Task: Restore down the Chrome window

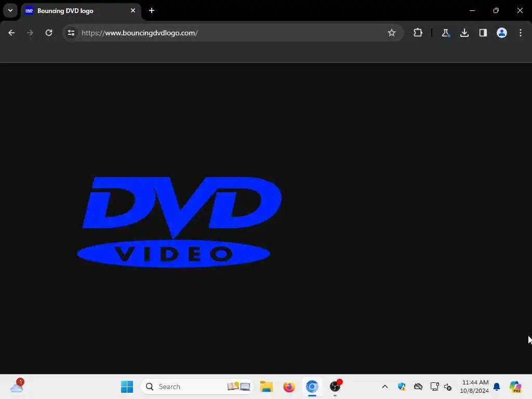Action: pos(496,10)
